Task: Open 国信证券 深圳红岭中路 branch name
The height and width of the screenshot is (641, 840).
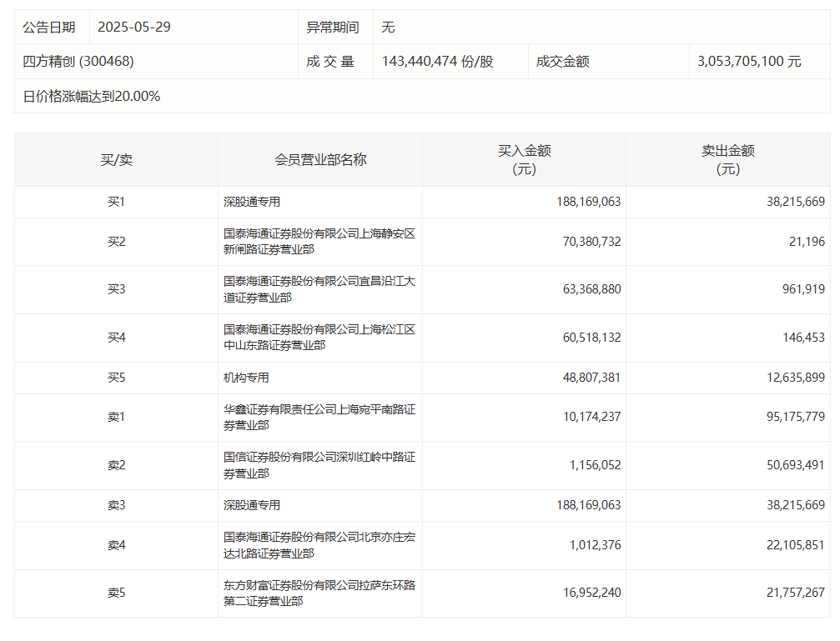Action: (319, 465)
